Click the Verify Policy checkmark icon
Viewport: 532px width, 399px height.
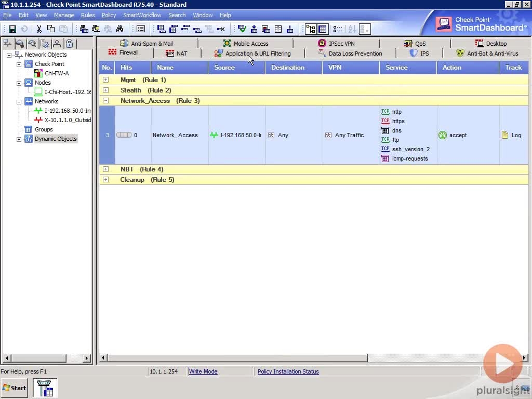(242, 29)
